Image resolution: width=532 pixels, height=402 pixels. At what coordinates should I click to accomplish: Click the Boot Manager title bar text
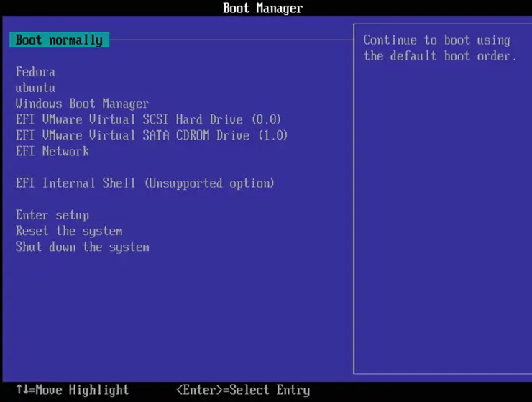pos(262,9)
